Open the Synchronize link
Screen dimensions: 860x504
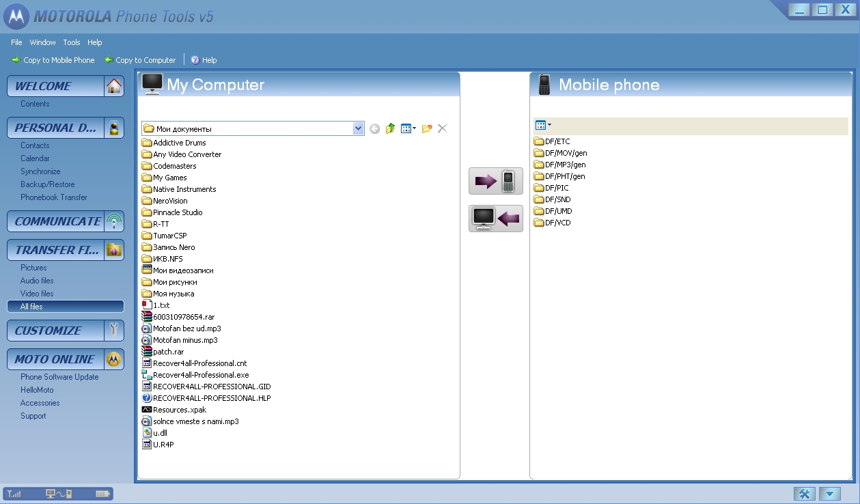[x=40, y=171]
